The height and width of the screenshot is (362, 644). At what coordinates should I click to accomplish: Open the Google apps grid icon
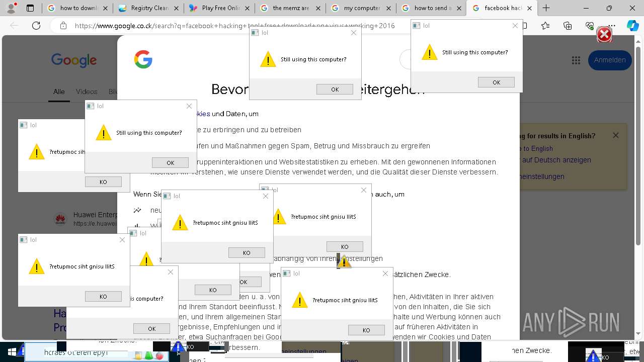(x=576, y=60)
